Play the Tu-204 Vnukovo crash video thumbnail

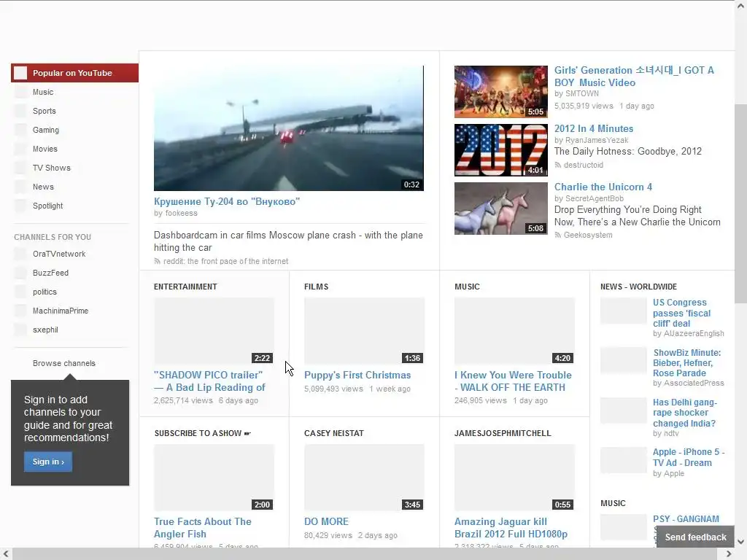point(289,128)
